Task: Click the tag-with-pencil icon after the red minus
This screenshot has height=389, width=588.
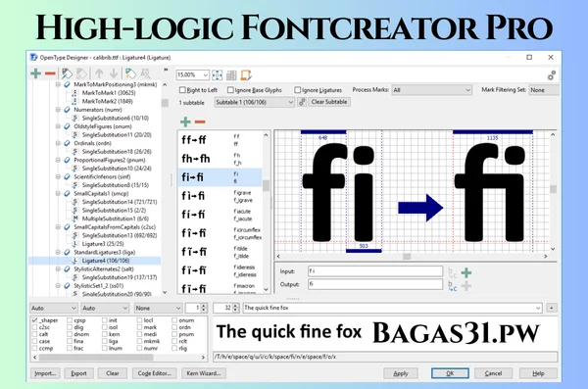Action: click(x=67, y=73)
